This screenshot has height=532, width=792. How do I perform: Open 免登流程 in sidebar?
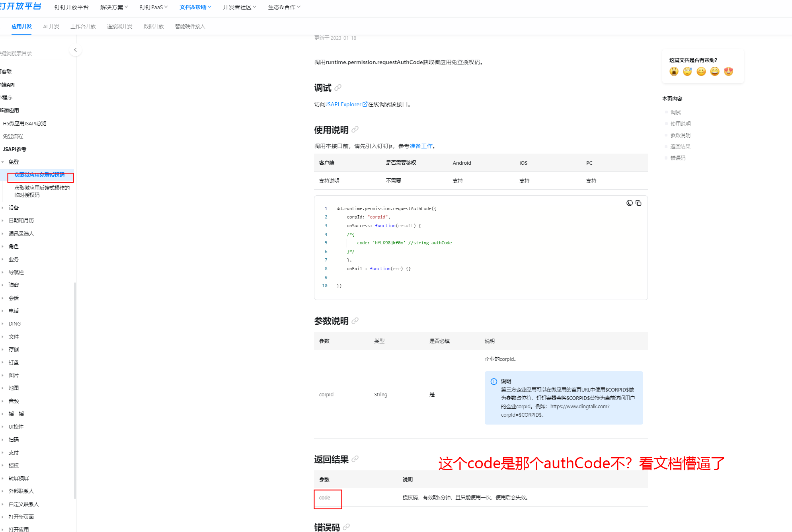13,136
